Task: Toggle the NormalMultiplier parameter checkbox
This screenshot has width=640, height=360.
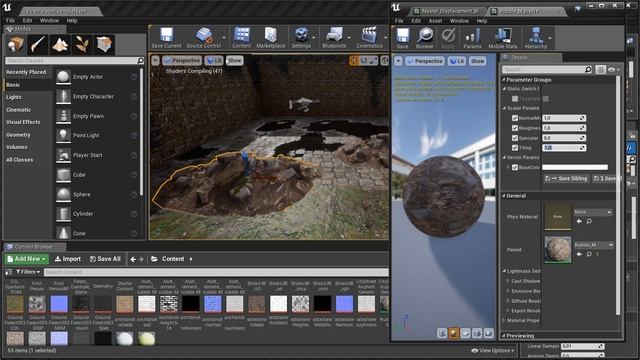Action: click(515, 118)
